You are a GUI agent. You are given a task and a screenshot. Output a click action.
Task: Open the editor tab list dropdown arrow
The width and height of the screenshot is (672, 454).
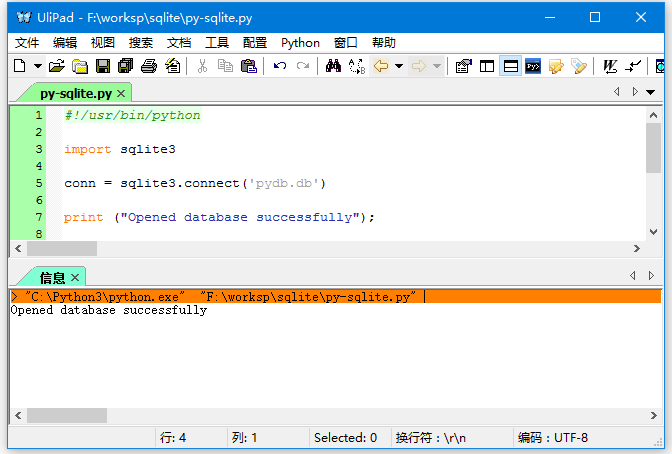[651, 92]
